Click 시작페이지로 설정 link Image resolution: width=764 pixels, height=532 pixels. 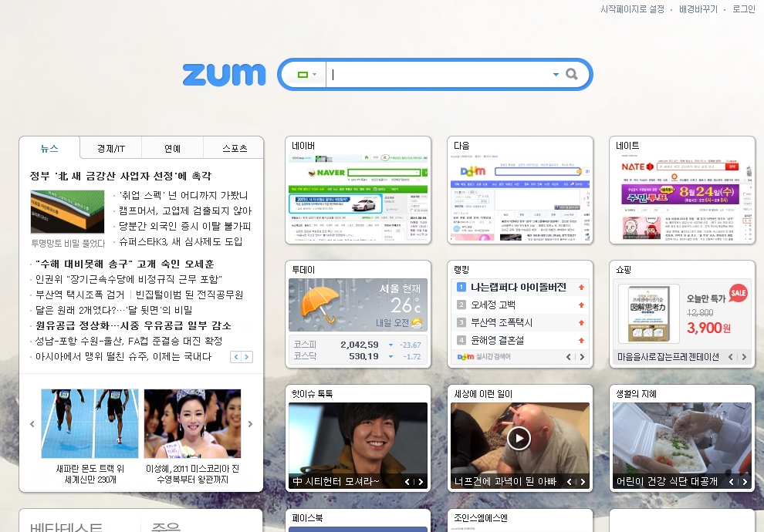tap(633, 9)
